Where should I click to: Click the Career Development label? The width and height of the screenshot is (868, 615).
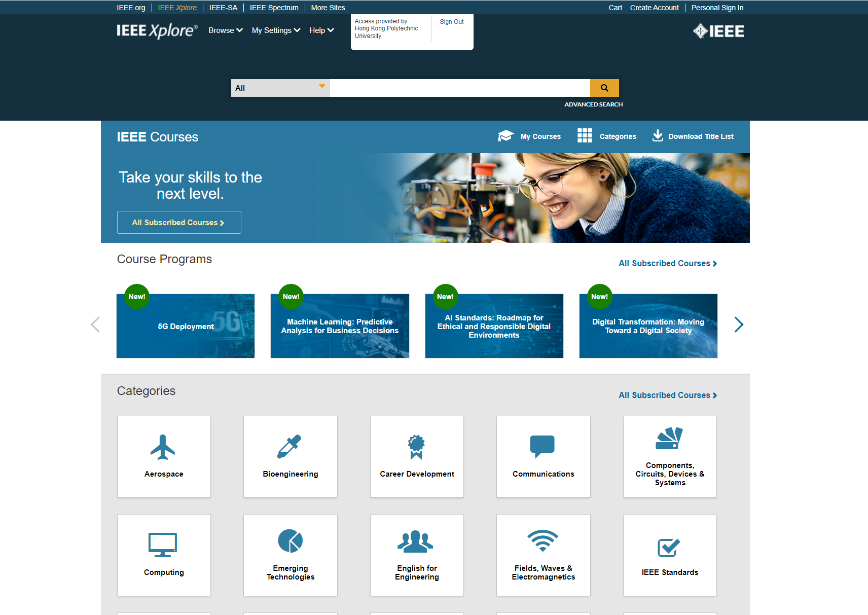(417, 474)
